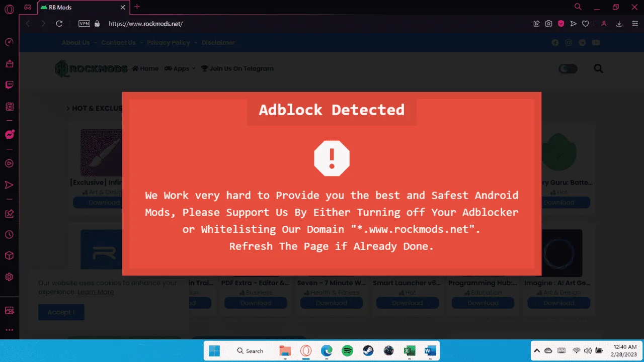Open the Contact Us menu link
This screenshot has height=362, width=644.
[x=118, y=43]
